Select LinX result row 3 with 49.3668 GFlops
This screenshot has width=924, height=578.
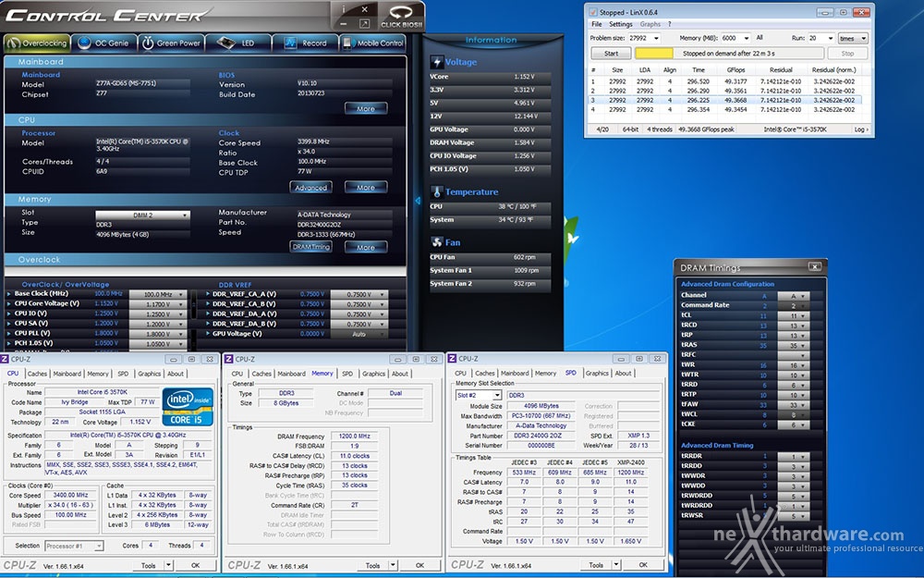(x=725, y=100)
